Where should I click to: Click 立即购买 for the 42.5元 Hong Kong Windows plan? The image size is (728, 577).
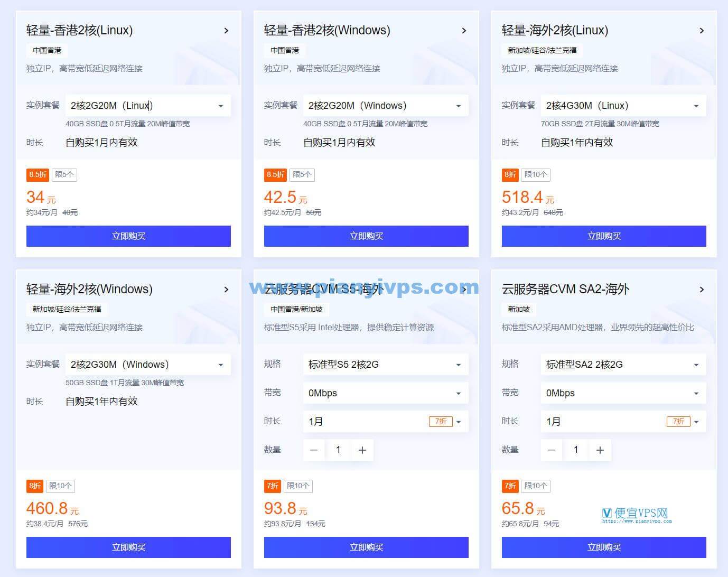click(366, 236)
